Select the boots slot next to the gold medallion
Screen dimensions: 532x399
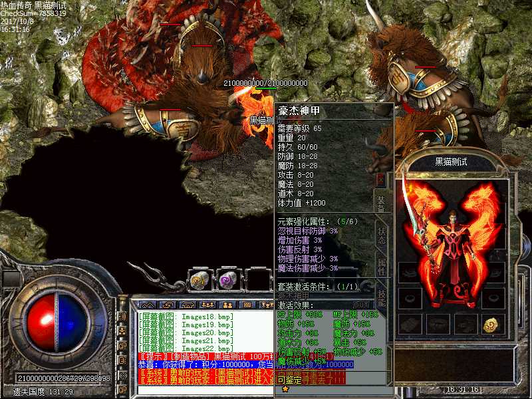pyautogui.click(x=466, y=325)
